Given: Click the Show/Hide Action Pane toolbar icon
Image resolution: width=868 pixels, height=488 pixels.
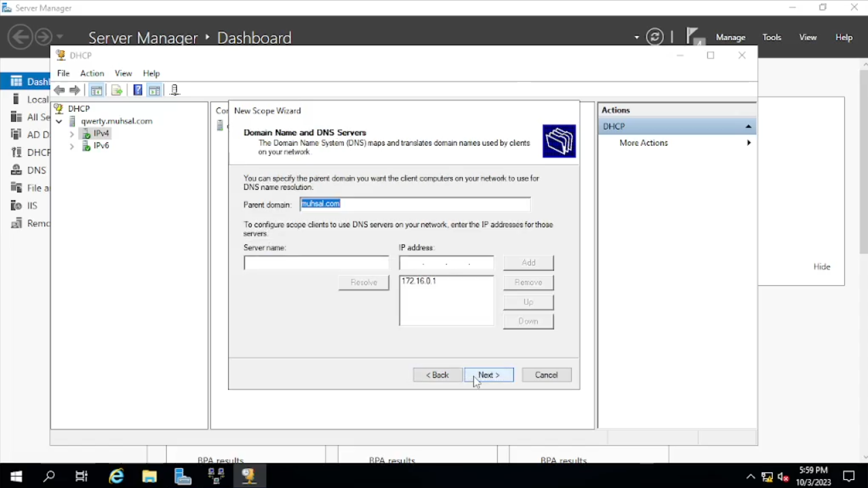Looking at the screenshot, I should [x=155, y=91].
